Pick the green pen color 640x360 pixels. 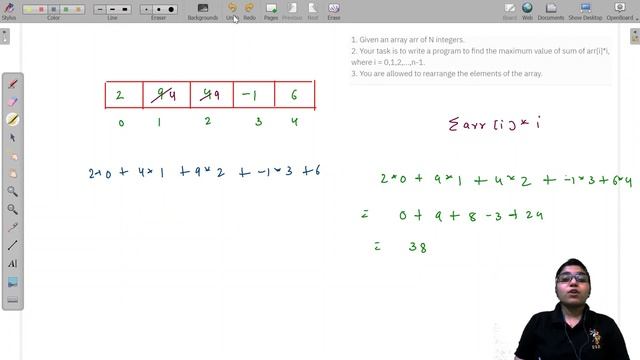(x=66, y=9)
